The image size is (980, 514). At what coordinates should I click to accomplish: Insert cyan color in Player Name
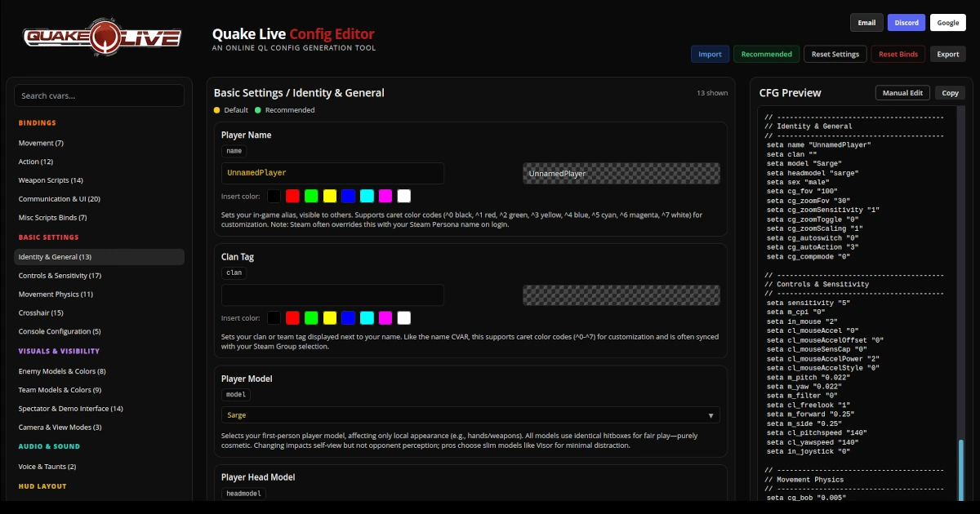(x=367, y=196)
